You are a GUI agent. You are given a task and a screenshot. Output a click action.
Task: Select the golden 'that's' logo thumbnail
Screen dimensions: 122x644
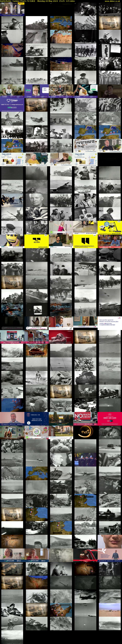point(86,432)
